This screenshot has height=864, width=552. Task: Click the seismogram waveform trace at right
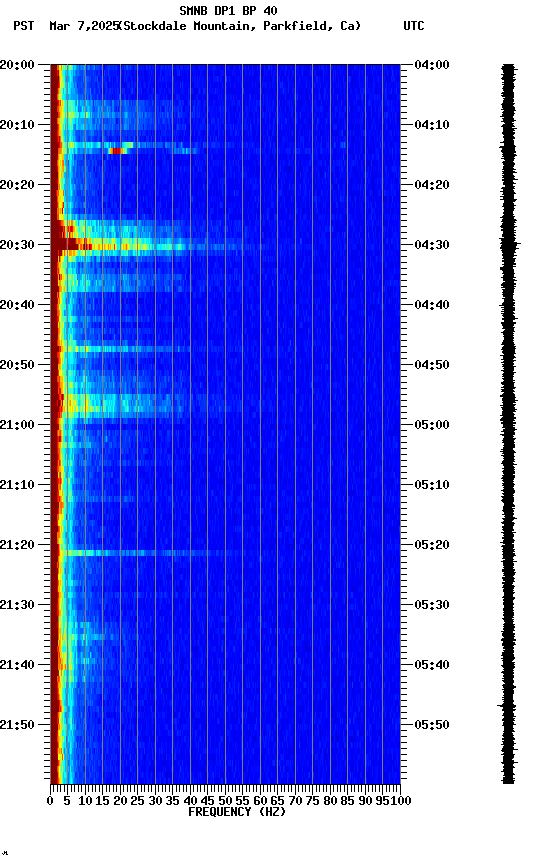pyautogui.click(x=508, y=423)
